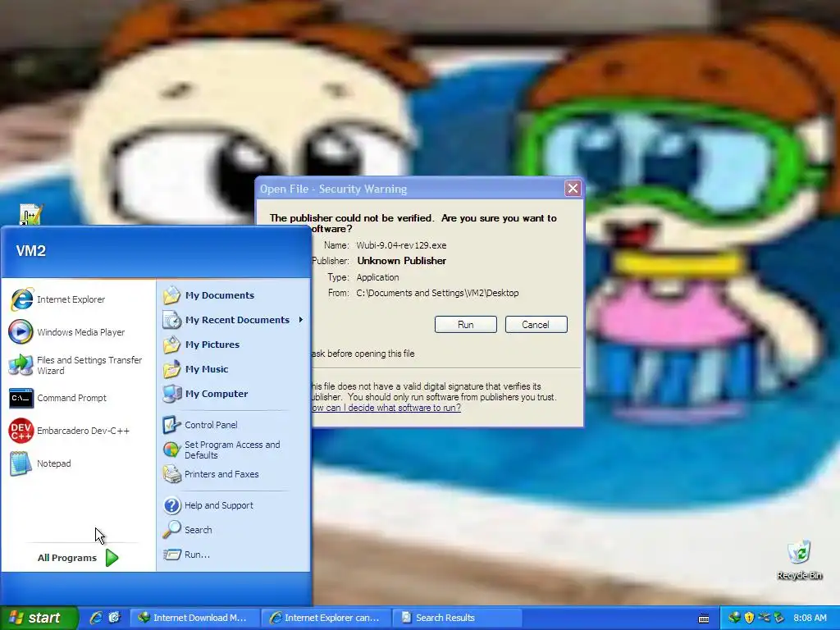Click second quick launch icon beside IE

pyautogui.click(x=114, y=618)
